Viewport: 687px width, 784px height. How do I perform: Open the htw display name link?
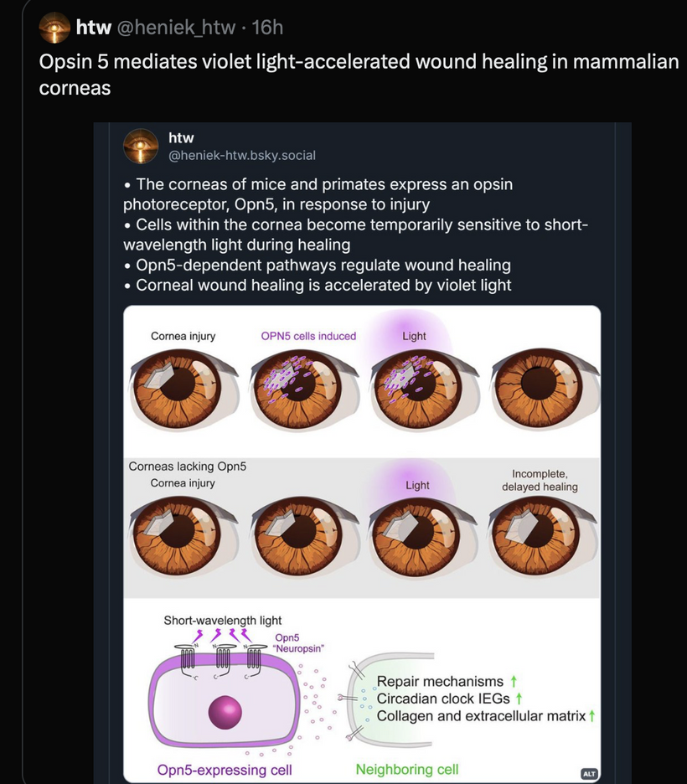click(x=94, y=27)
